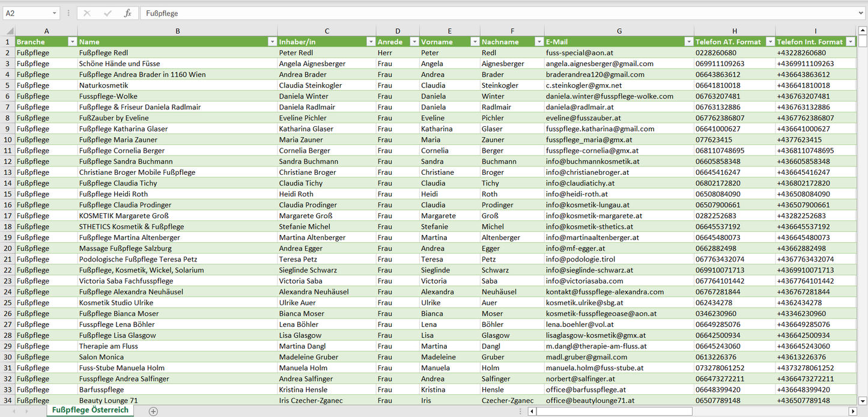Click the Enter checkmark icon in formula bar

[108, 13]
